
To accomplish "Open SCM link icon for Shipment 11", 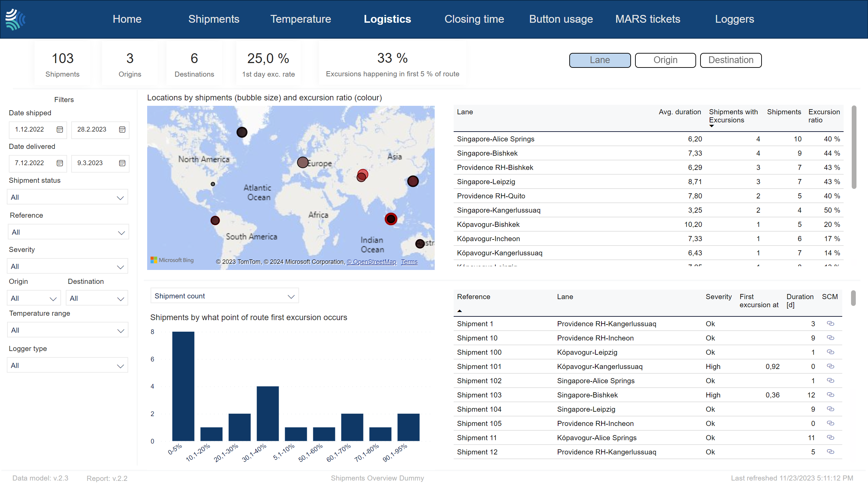I will pyautogui.click(x=830, y=437).
